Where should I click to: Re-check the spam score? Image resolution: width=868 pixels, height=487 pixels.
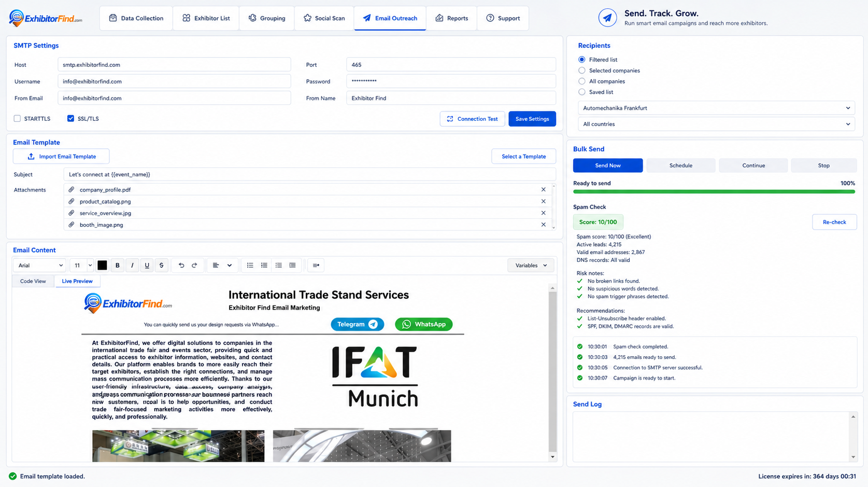pyautogui.click(x=834, y=222)
